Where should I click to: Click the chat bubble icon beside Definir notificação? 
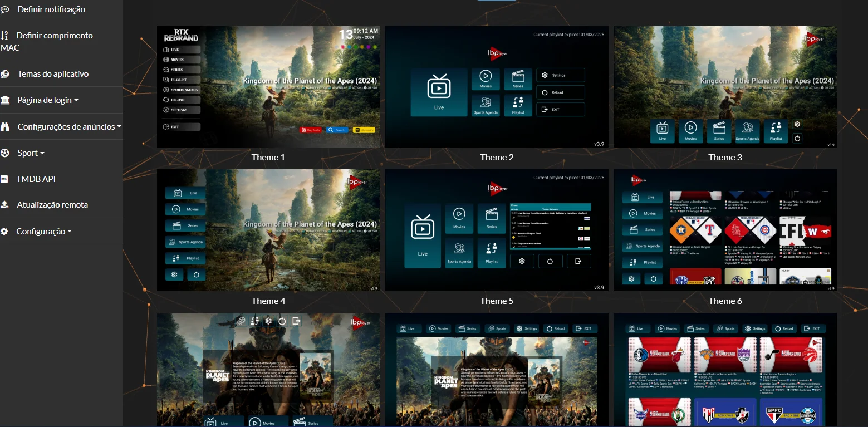pos(4,9)
